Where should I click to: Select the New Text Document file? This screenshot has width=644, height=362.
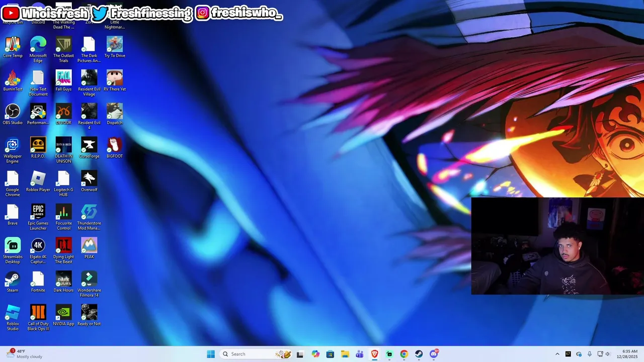[x=38, y=83]
